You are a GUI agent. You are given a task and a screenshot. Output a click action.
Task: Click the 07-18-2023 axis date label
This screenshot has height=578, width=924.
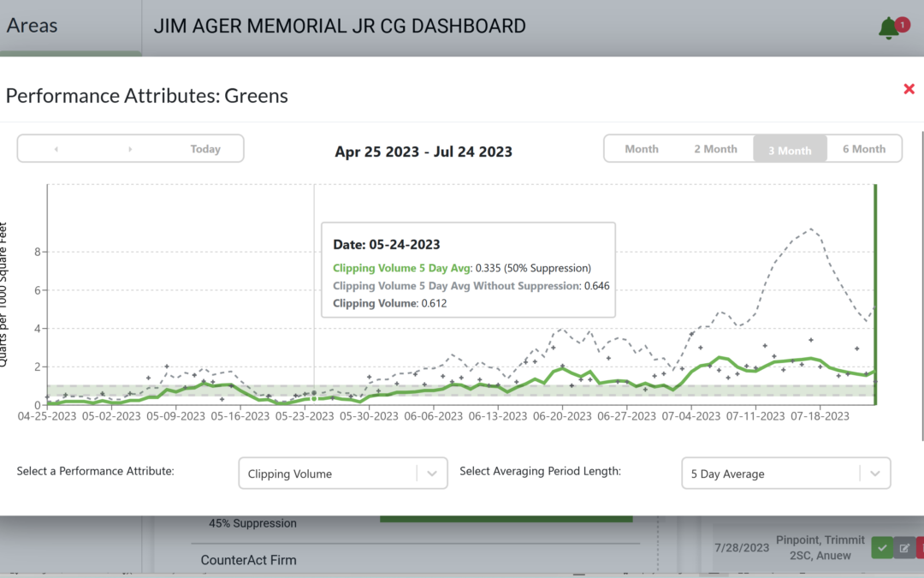[820, 416]
